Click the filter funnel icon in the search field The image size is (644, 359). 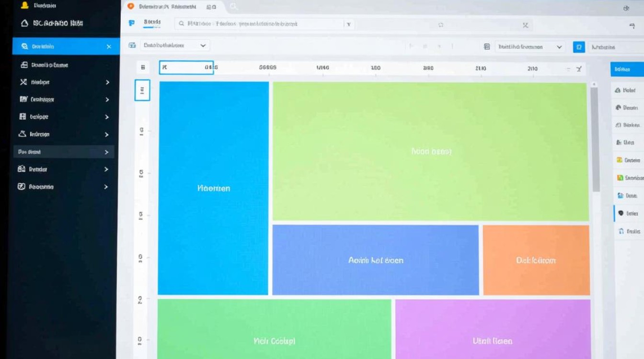(x=348, y=24)
